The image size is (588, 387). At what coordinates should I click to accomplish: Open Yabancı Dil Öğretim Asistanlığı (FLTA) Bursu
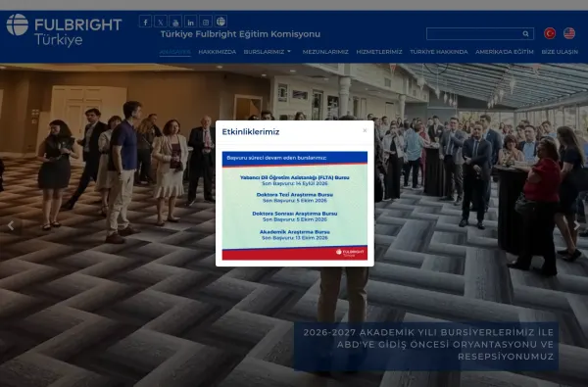coord(295,177)
